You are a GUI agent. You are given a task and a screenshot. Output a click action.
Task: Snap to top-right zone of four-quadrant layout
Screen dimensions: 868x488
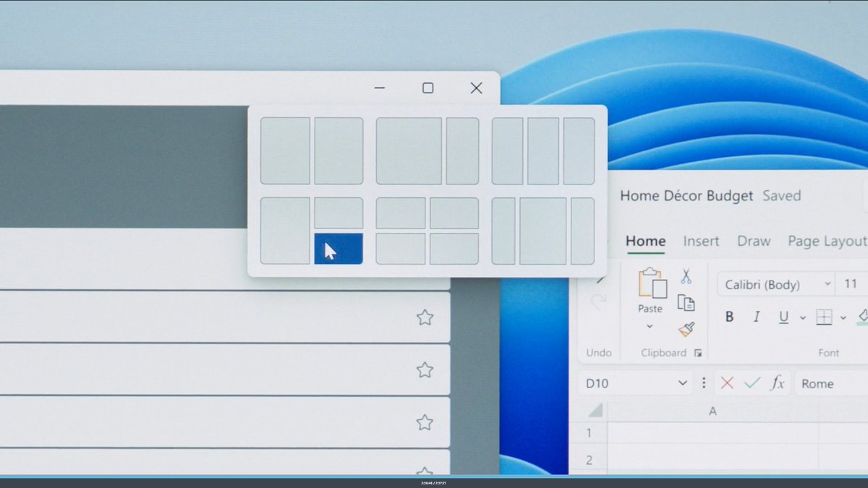tap(454, 213)
